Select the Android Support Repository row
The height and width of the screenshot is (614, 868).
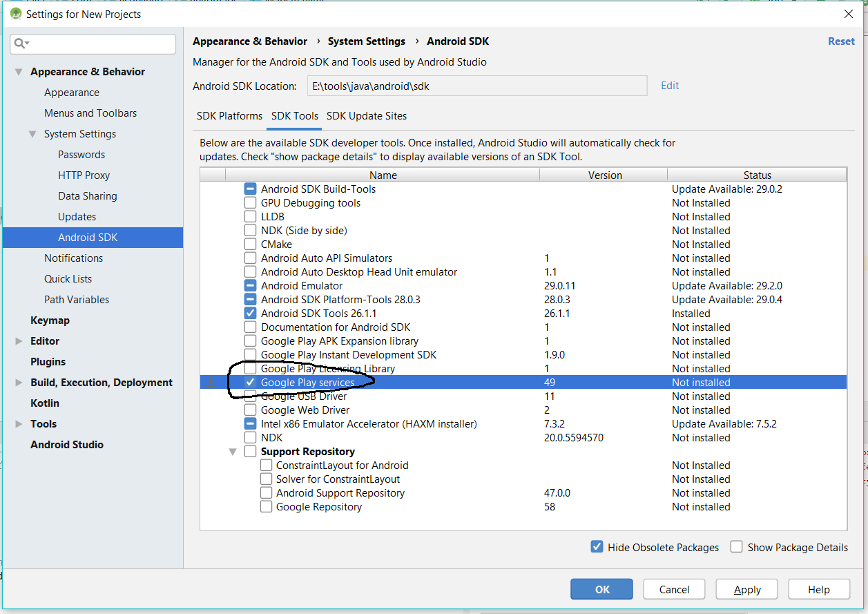(523, 492)
